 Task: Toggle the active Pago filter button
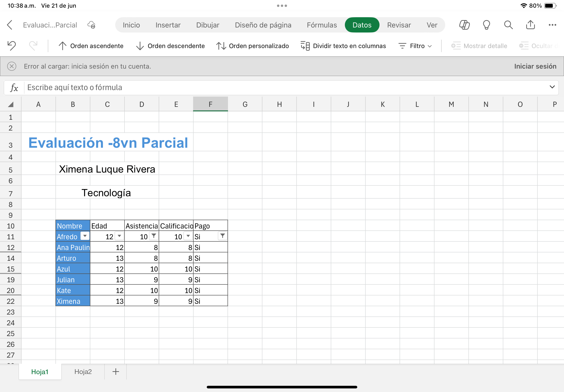pyautogui.click(x=222, y=236)
